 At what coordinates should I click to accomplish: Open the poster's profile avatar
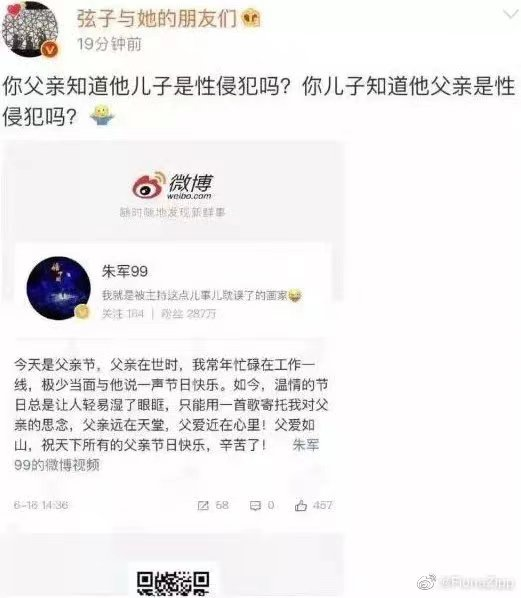point(30,29)
